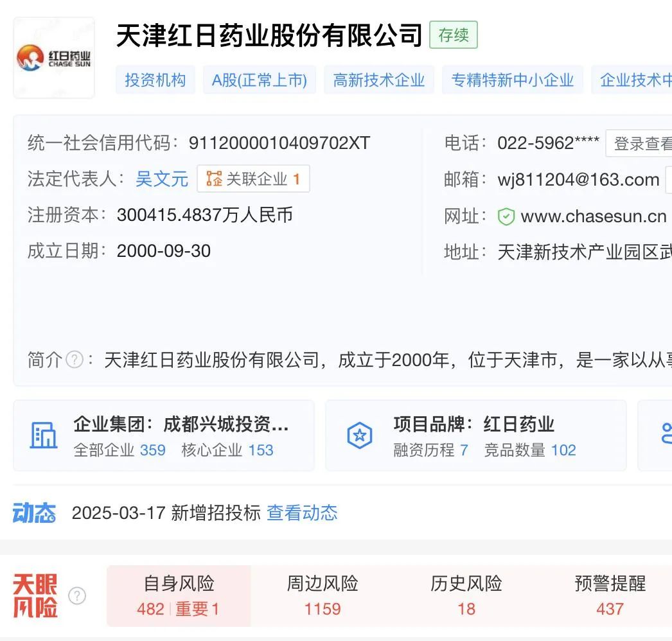
Task: Click the 天眼风险 logo
Action: point(35,595)
